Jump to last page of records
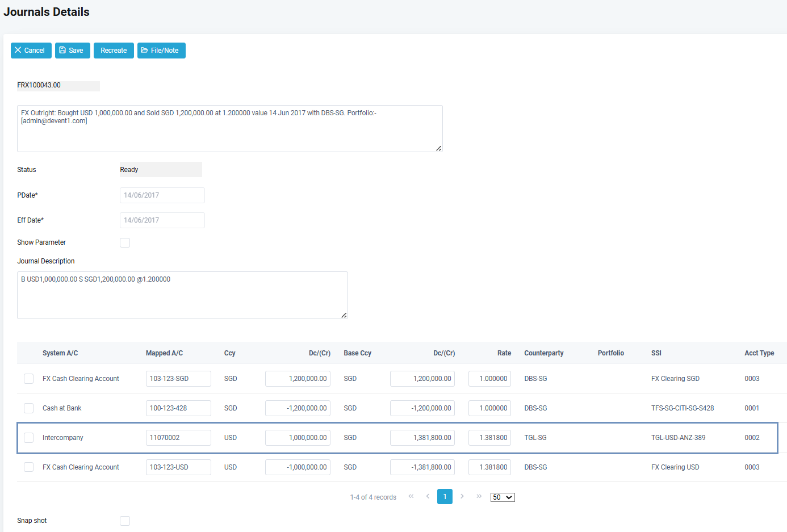787x532 pixels. [479, 497]
